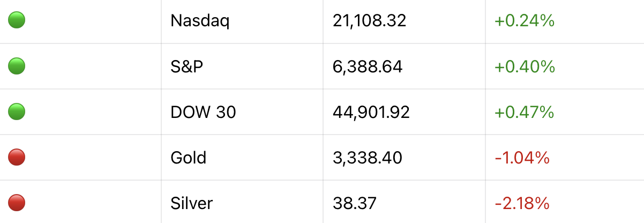
Task: Click the DOW 30 value 44,901.92
Action: 371,112
